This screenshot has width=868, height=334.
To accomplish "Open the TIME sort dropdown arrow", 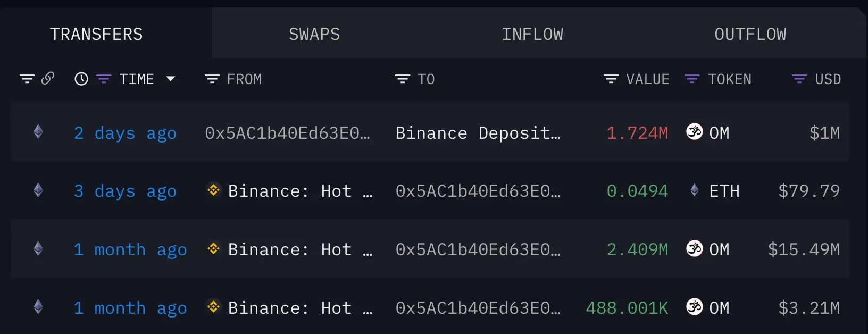I will point(171,79).
